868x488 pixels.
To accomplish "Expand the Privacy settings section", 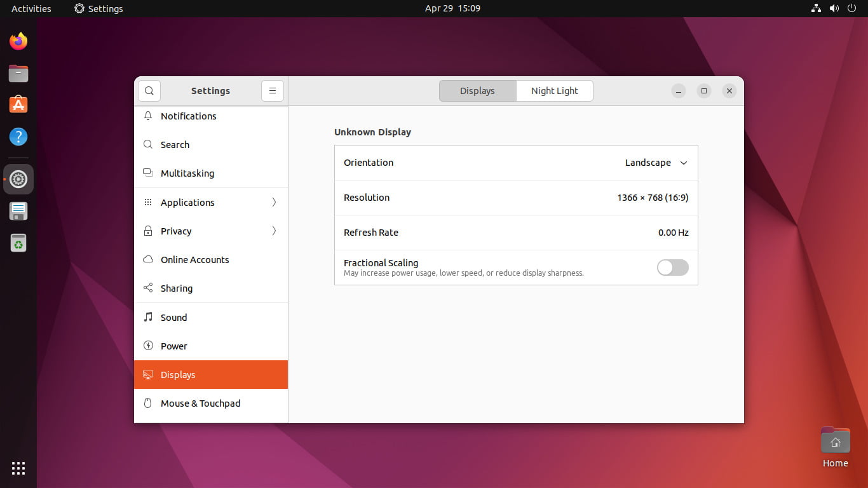I will click(x=176, y=231).
